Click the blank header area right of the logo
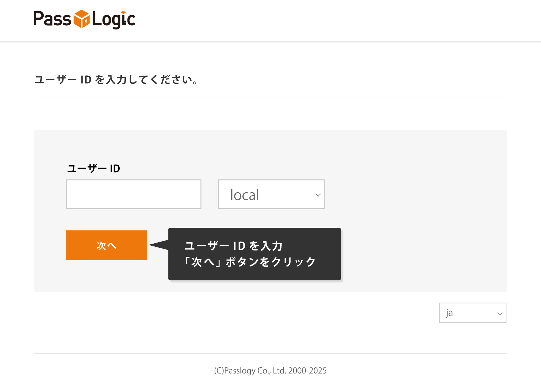Image resolution: width=541 pixels, height=392 pixels. pyautogui.click(x=338, y=20)
